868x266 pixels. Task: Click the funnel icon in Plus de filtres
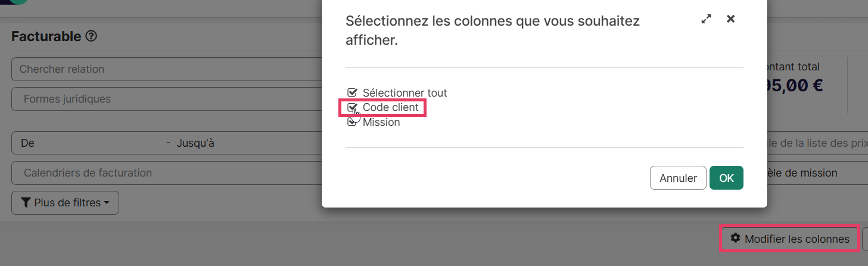click(26, 203)
